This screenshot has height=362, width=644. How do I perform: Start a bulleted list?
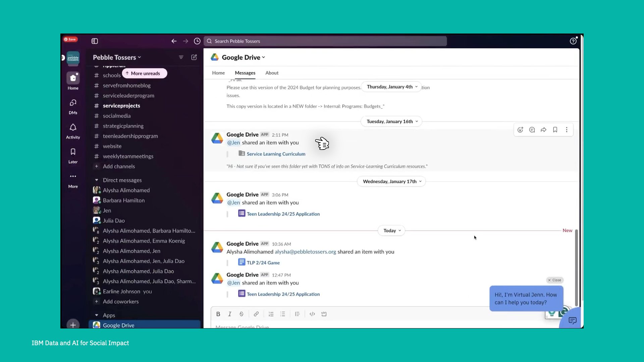283,314
